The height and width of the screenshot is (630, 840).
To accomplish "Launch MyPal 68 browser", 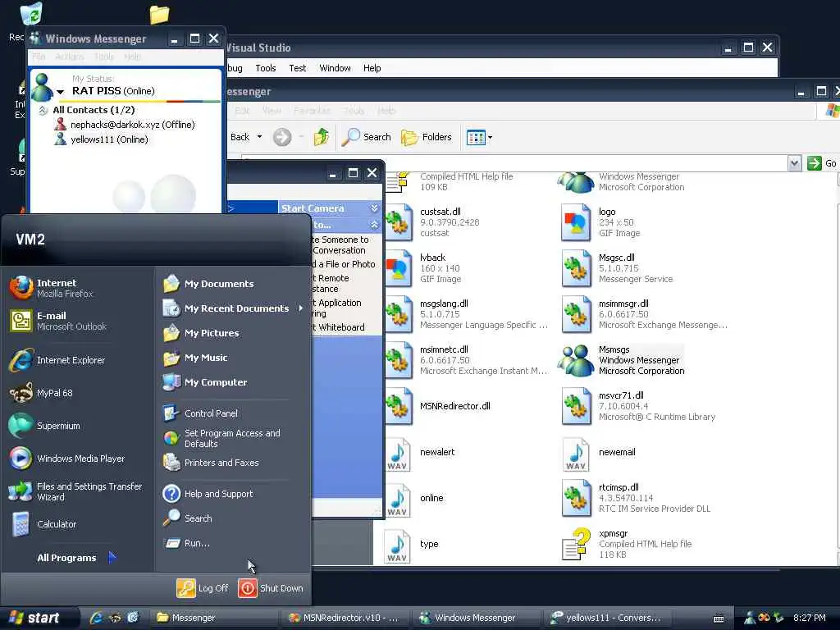I will click(41, 393).
